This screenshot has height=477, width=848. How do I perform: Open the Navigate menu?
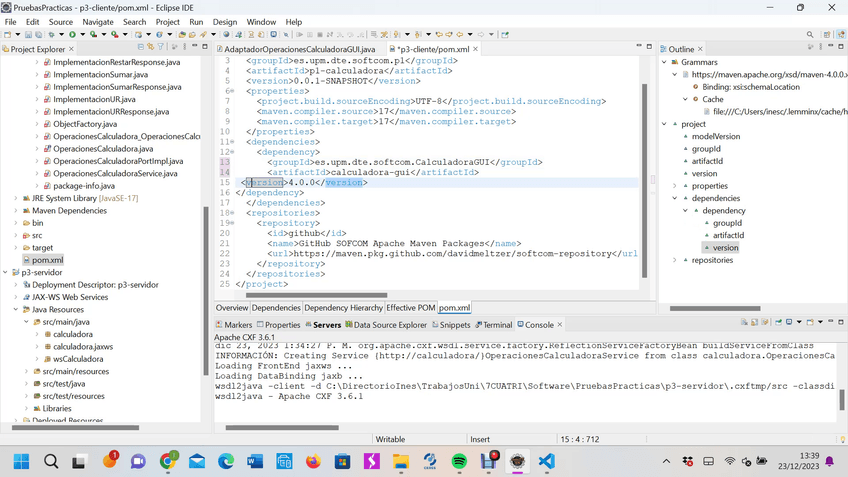[x=98, y=21]
